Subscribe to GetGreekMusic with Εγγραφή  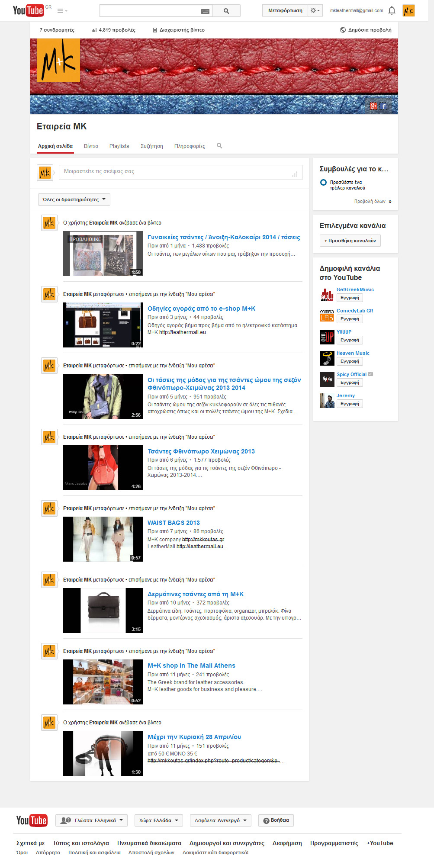350,298
